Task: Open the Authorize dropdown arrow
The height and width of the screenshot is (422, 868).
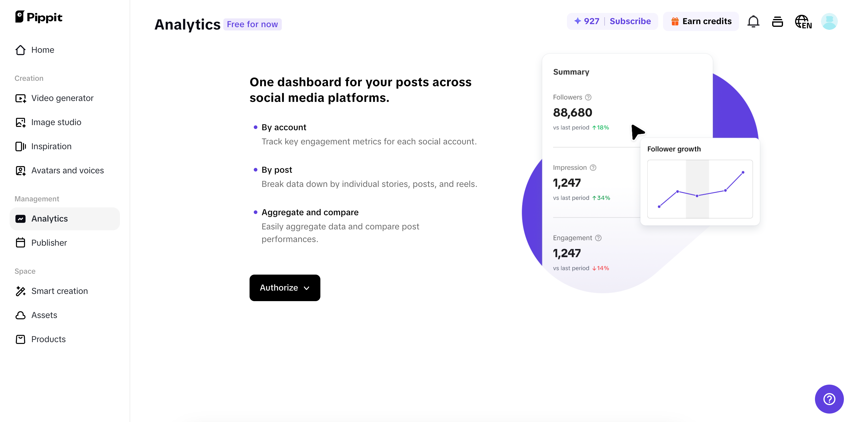Action: pyautogui.click(x=306, y=288)
